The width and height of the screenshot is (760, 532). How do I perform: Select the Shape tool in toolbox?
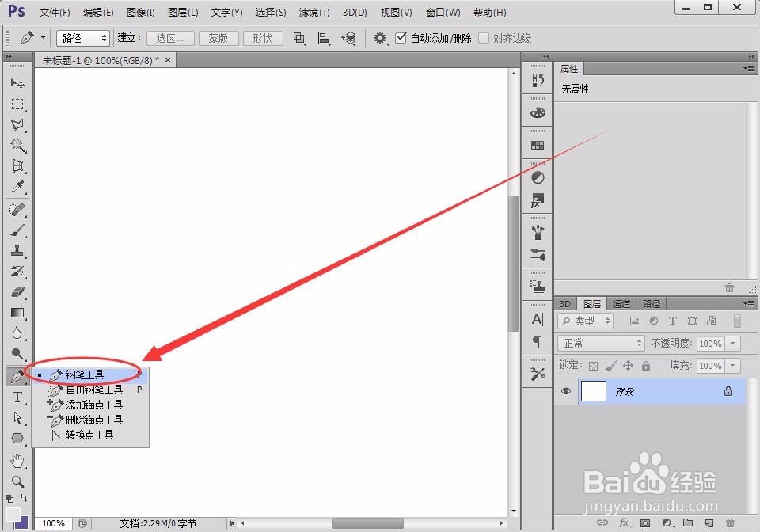click(17, 438)
